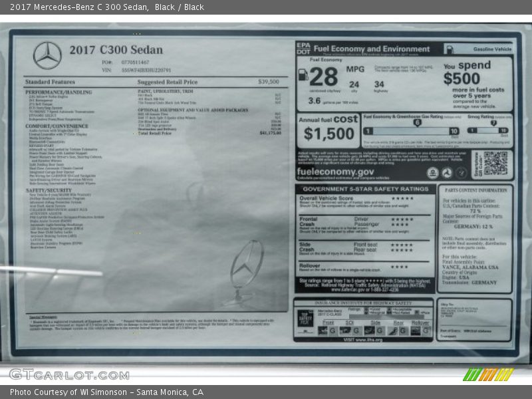Screen dimensions: 532x399
Task: Click the Special Messages heading
Action: pyautogui.click(x=43, y=317)
